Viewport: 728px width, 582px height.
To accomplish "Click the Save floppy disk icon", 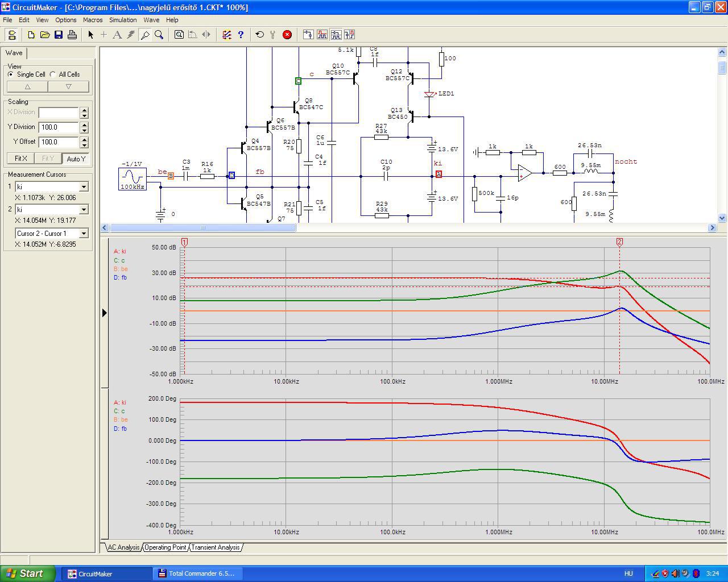I will [59, 35].
